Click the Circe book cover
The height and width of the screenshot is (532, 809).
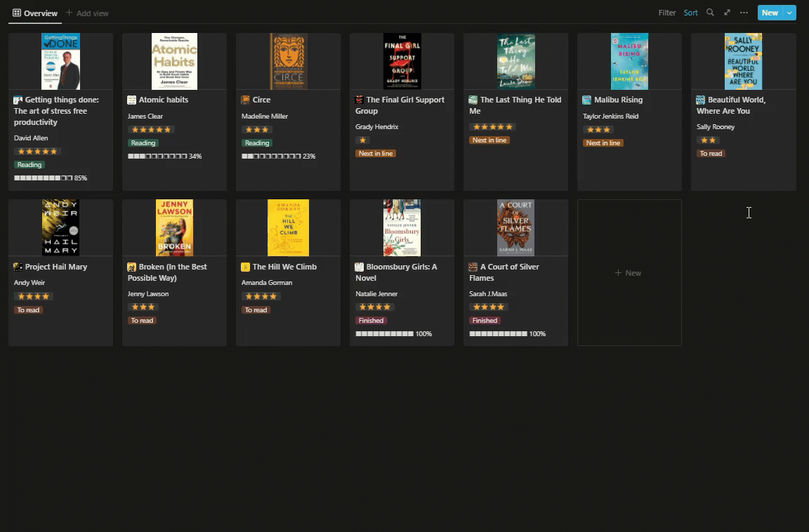289,61
